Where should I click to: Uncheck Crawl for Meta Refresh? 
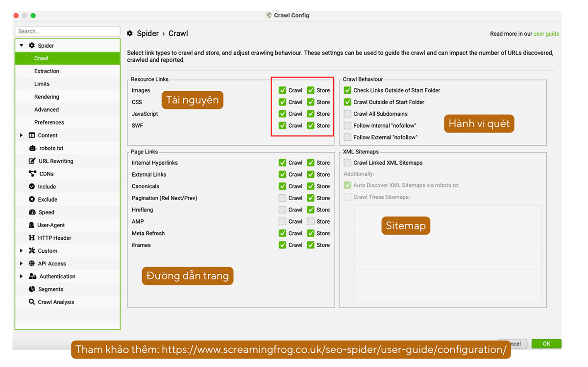(x=283, y=234)
